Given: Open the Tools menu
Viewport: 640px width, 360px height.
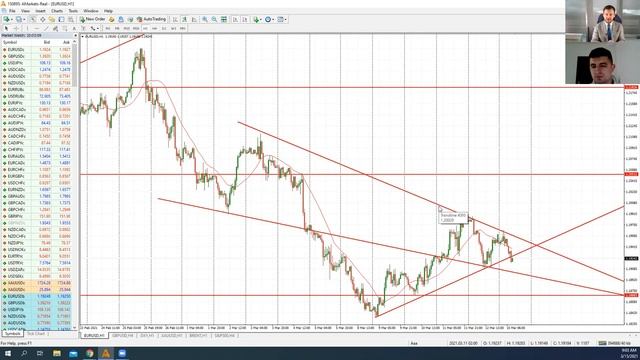Looking at the screenshot, I should pyautogui.click(x=73, y=11).
